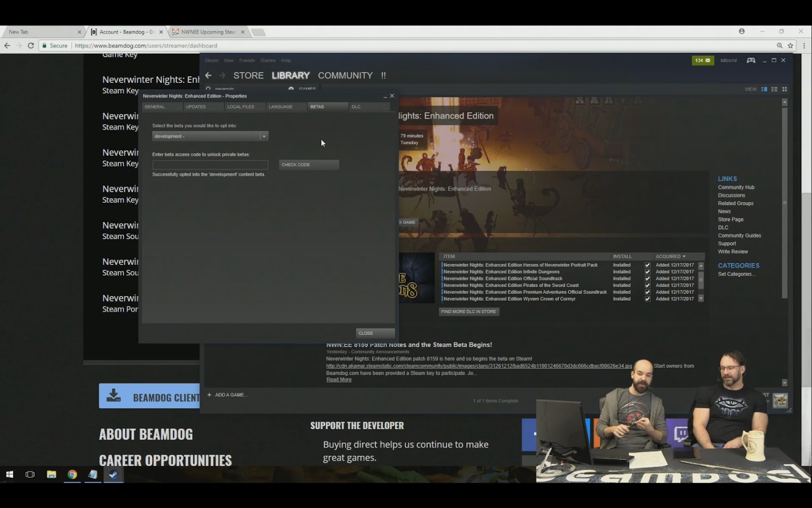The width and height of the screenshot is (812, 508).
Task: Close the NWNEE Upcoming Gmail tab
Action: tap(243, 32)
